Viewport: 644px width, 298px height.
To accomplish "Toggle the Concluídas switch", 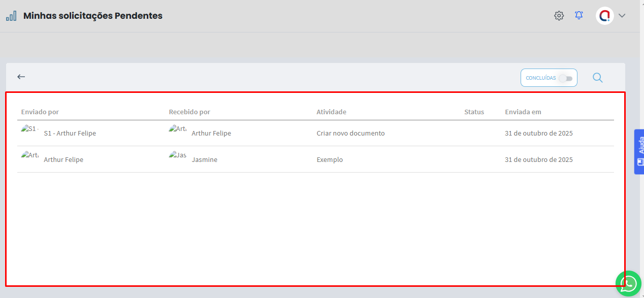I will (x=565, y=78).
